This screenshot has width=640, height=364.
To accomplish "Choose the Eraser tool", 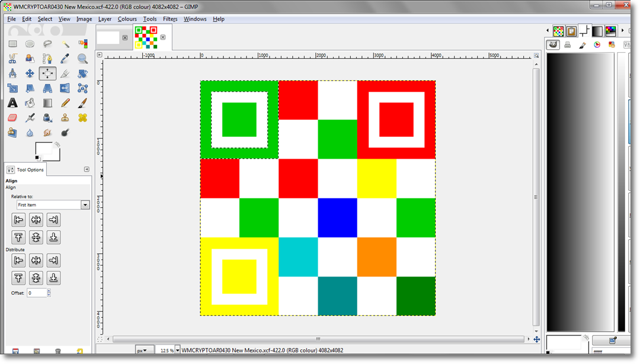I will coord(12,118).
